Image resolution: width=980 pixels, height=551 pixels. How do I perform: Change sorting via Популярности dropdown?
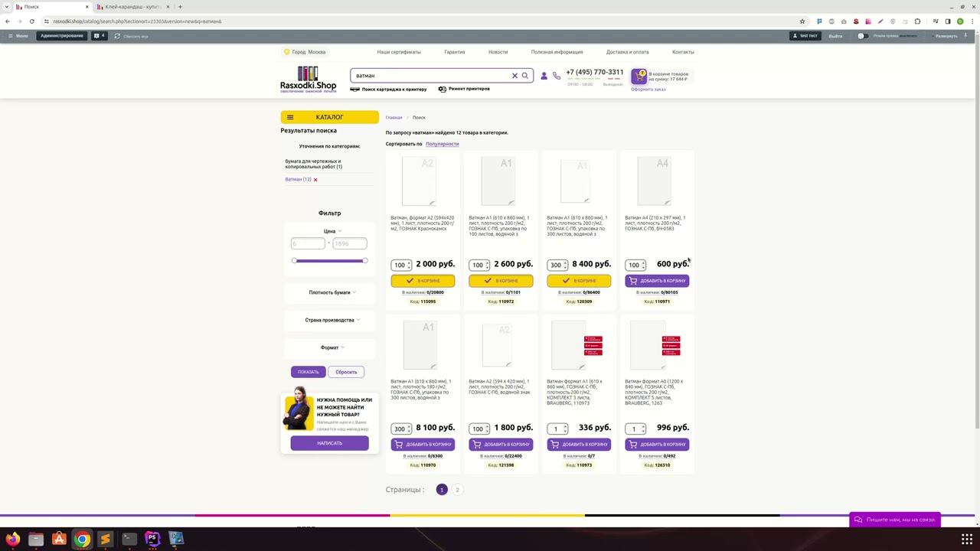443,144
